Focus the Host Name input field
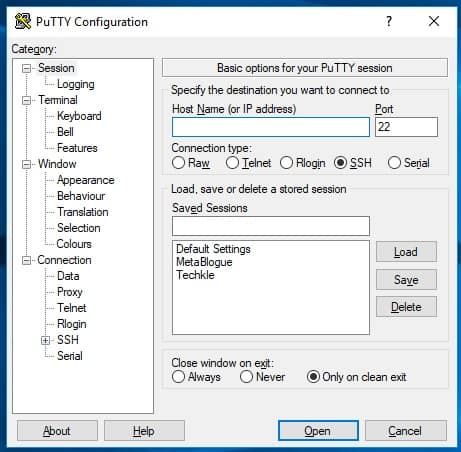Screen dimensions: 461x452 tap(271, 127)
